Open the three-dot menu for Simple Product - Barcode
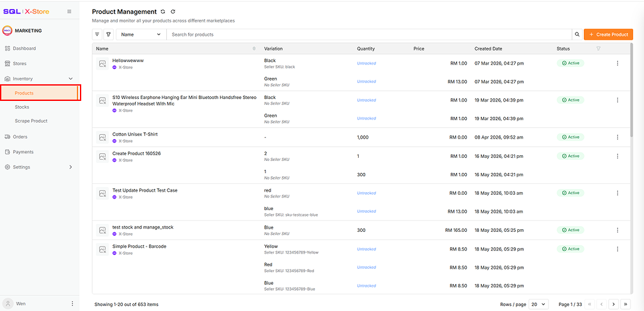The height and width of the screenshot is (311, 644). point(617,249)
